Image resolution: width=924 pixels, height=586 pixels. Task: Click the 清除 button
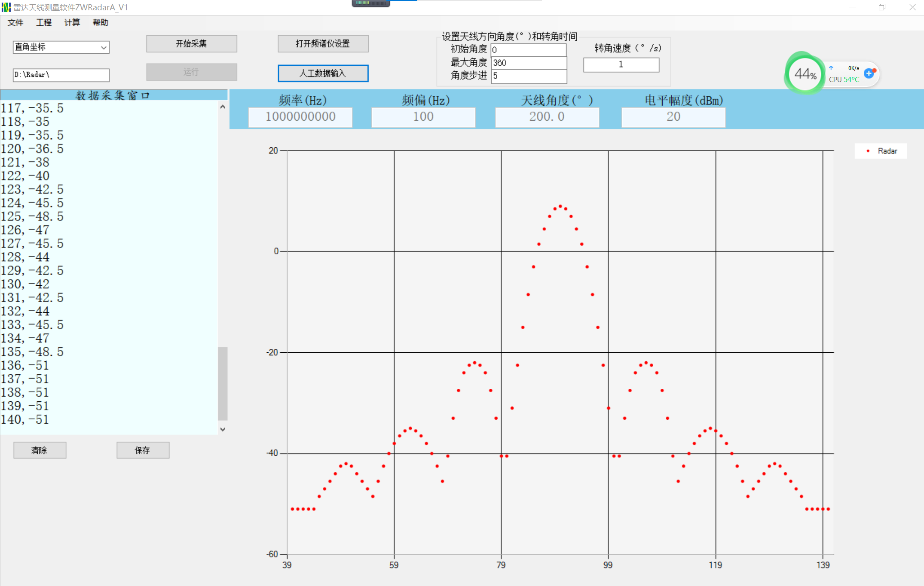[x=40, y=450]
